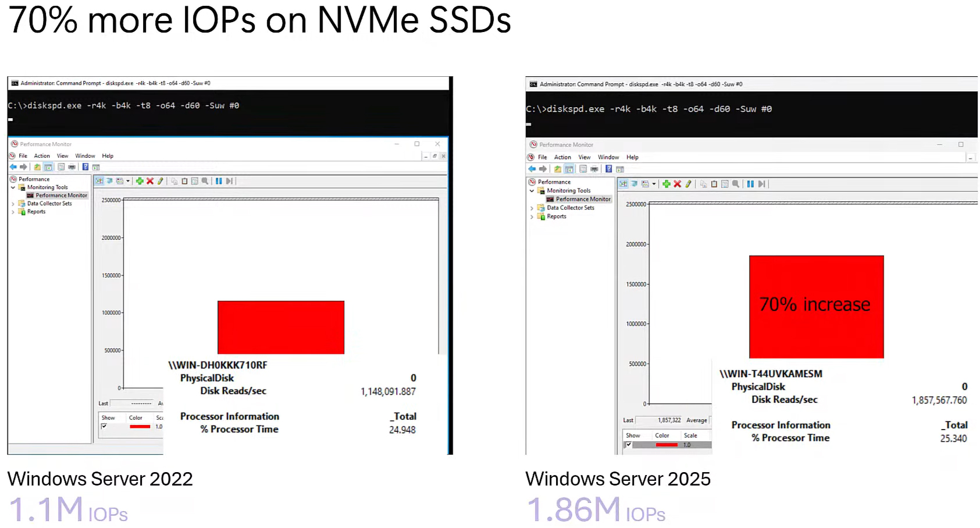Toggle Show checkbox in right counter list

[628, 444]
